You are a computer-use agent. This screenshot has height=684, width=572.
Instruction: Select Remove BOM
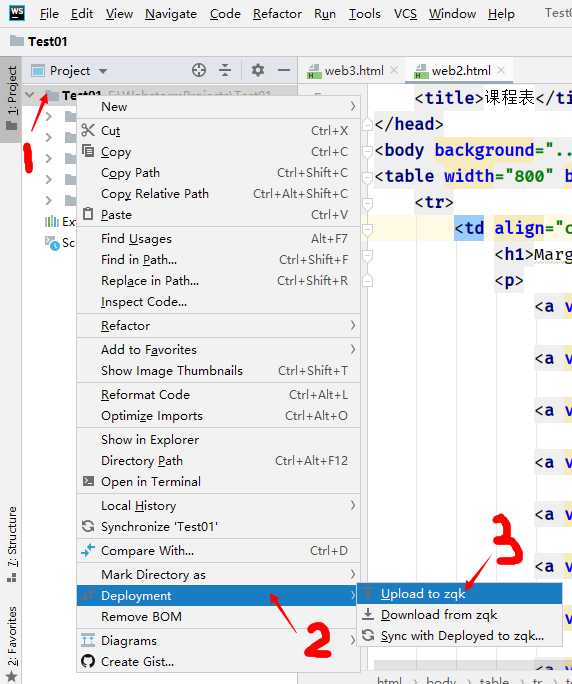pyautogui.click(x=218, y=616)
